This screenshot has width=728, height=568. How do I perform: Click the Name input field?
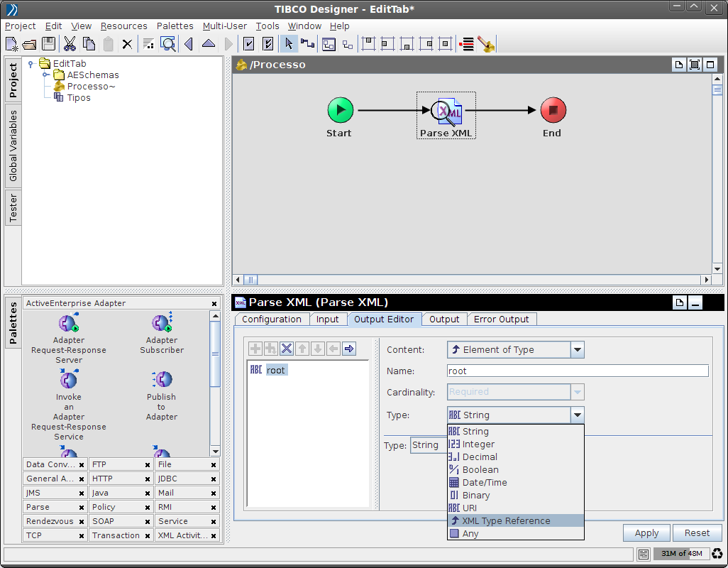(578, 371)
